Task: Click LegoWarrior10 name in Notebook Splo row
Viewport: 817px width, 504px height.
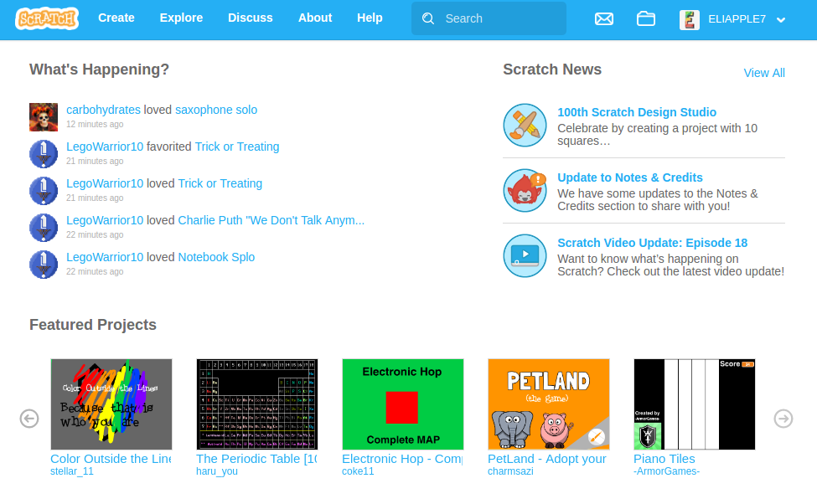Action: [105, 257]
